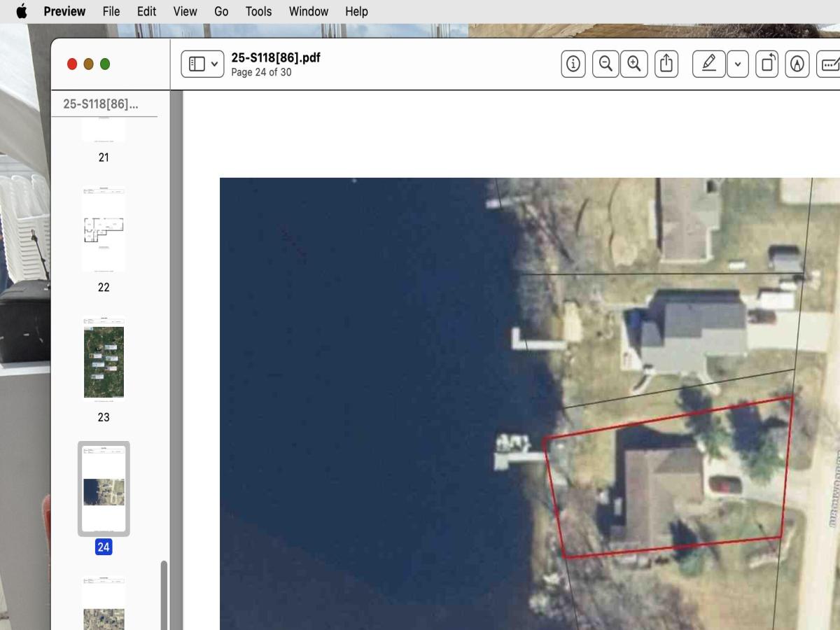Open the Preview app menu
This screenshot has height=630, width=840.
point(64,11)
